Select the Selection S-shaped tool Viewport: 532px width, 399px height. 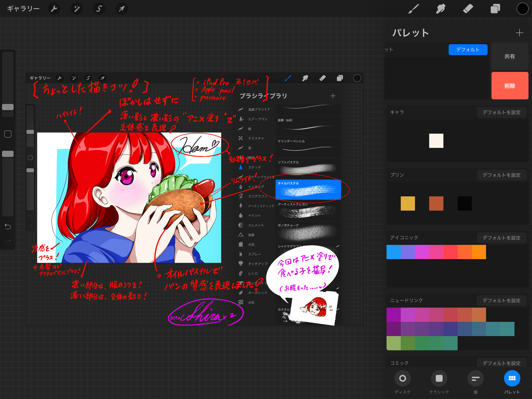tap(99, 9)
